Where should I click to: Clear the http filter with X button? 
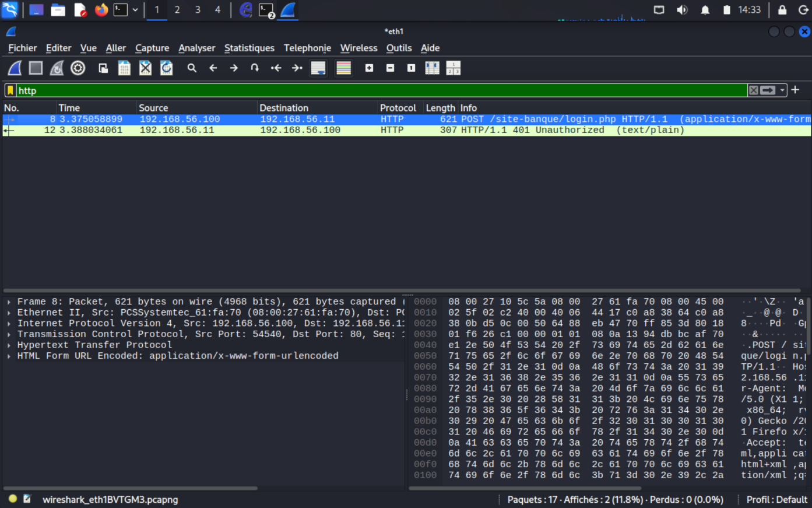tap(753, 90)
